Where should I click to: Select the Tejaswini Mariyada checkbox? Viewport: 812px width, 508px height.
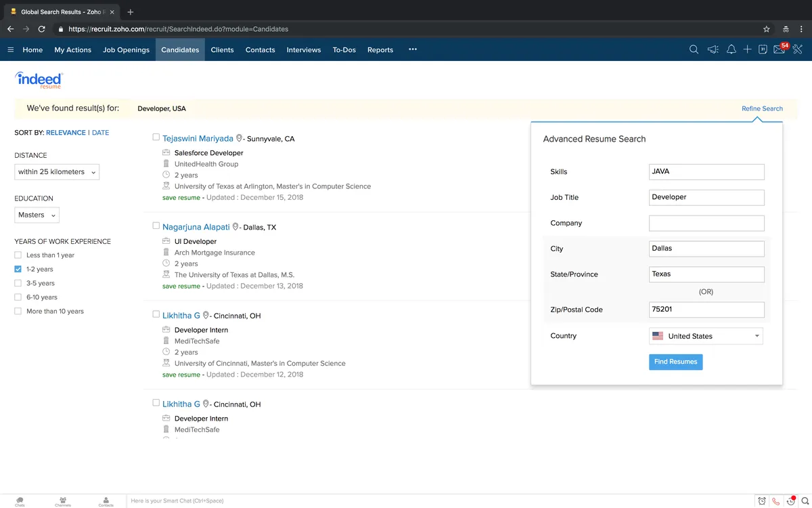click(156, 137)
